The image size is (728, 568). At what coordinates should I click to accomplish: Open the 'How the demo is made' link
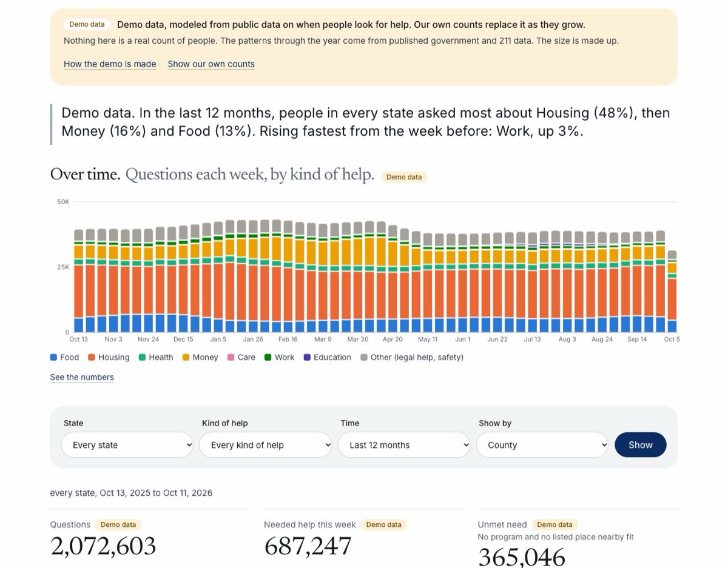pos(110,64)
